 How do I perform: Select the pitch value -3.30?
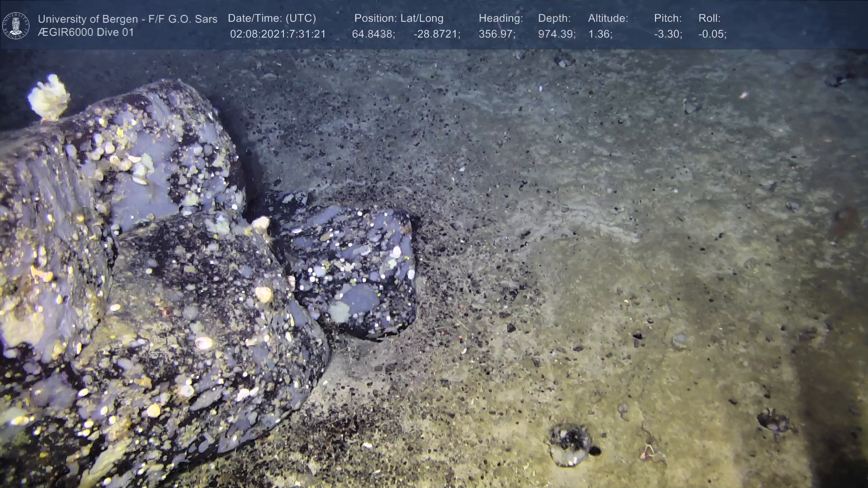point(668,34)
